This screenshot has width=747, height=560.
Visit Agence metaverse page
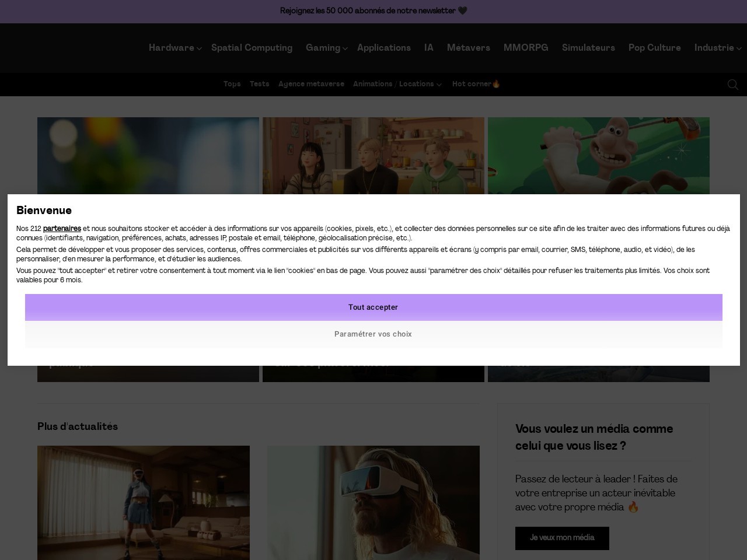[311, 84]
